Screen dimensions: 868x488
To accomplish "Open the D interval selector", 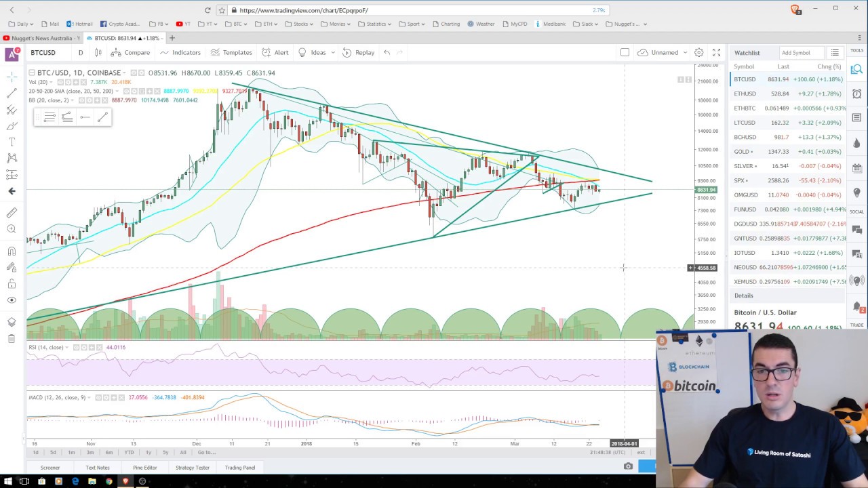I will coord(80,52).
